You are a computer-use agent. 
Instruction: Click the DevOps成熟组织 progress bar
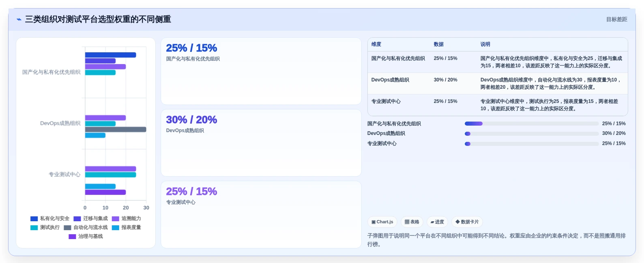point(532,133)
